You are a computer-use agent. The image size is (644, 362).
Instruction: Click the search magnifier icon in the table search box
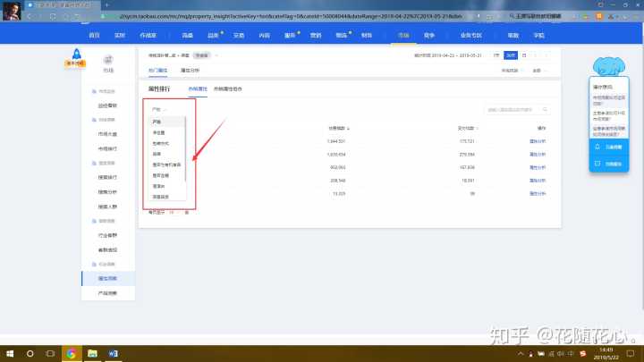(x=545, y=110)
